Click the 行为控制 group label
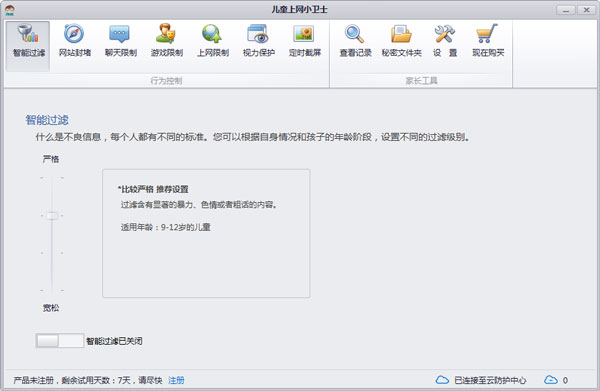The width and height of the screenshot is (600, 391). [166, 81]
